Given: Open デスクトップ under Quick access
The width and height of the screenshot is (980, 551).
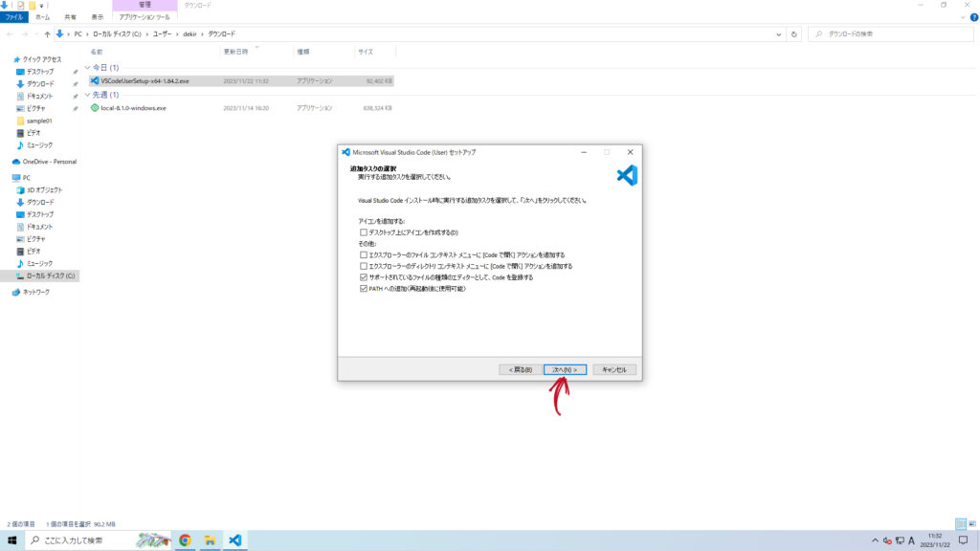Looking at the screenshot, I should (39, 72).
